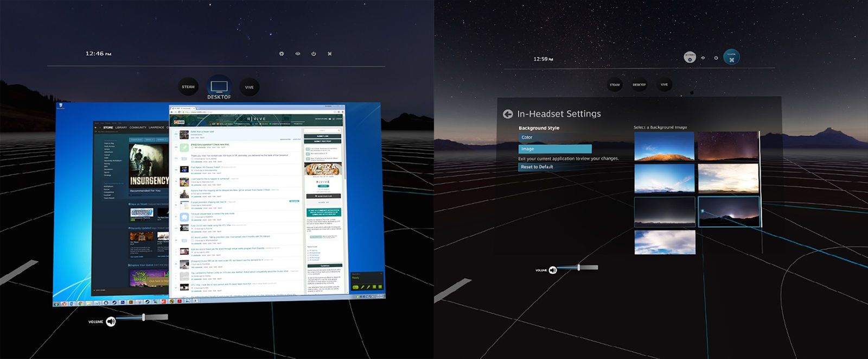The width and height of the screenshot is (868, 359).
Task: Choose the white clouds background image
Action: pos(665,242)
